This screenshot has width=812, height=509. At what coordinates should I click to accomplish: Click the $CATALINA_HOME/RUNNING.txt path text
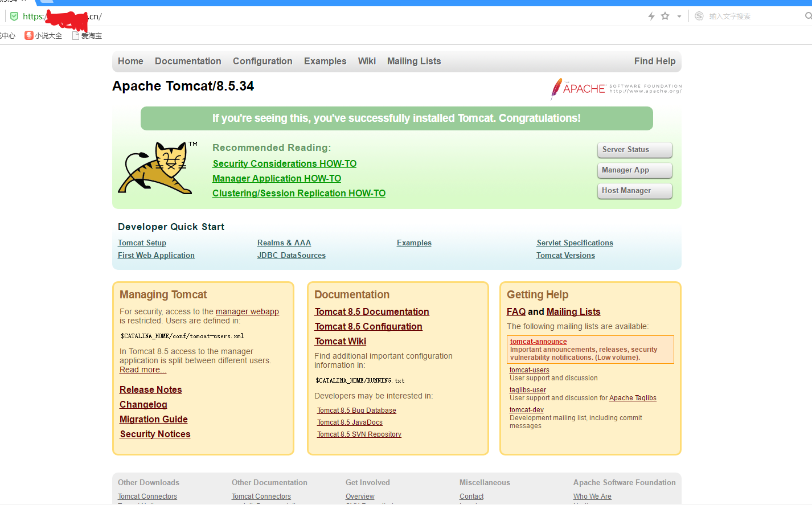(x=360, y=380)
